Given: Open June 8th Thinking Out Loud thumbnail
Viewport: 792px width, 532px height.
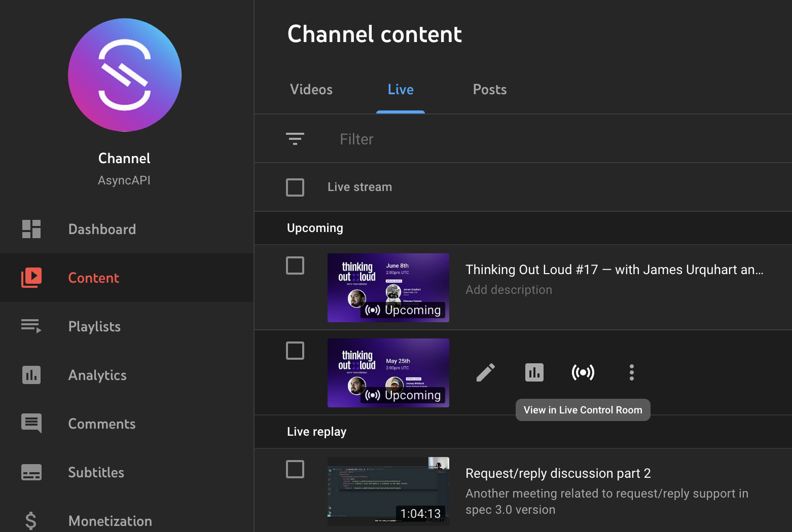Looking at the screenshot, I should (x=388, y=288).
